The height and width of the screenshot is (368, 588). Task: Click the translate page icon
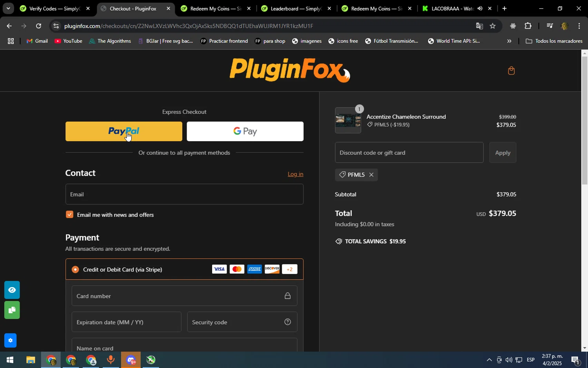point(479,26)
